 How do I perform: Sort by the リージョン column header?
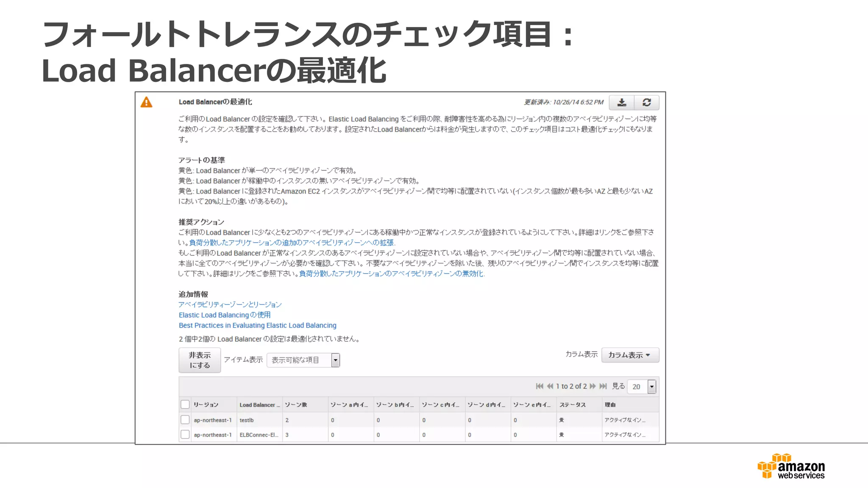tap(214, 405)
